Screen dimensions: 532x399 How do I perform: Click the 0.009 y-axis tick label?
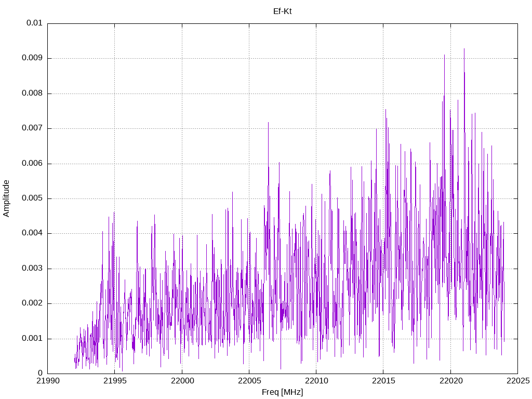coord(32,58)
